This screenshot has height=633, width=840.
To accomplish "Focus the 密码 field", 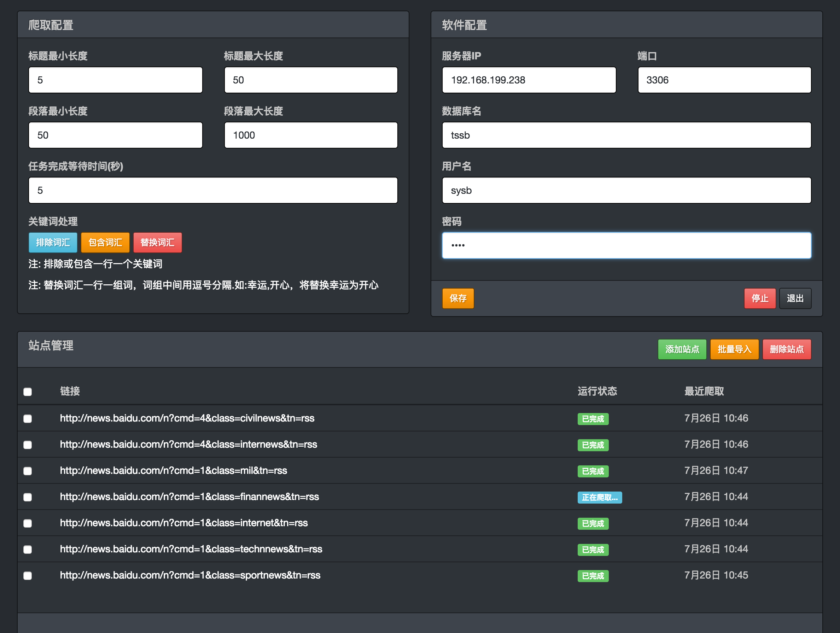I will coord(626,245).
